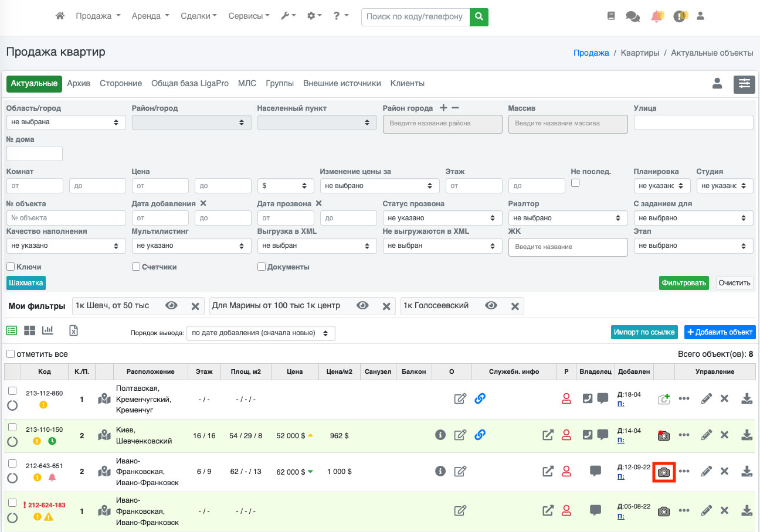The width and height of the screenshot is (760, 532).
Task: Click the chat messages icon in header
Action: [x=633, y=16]
